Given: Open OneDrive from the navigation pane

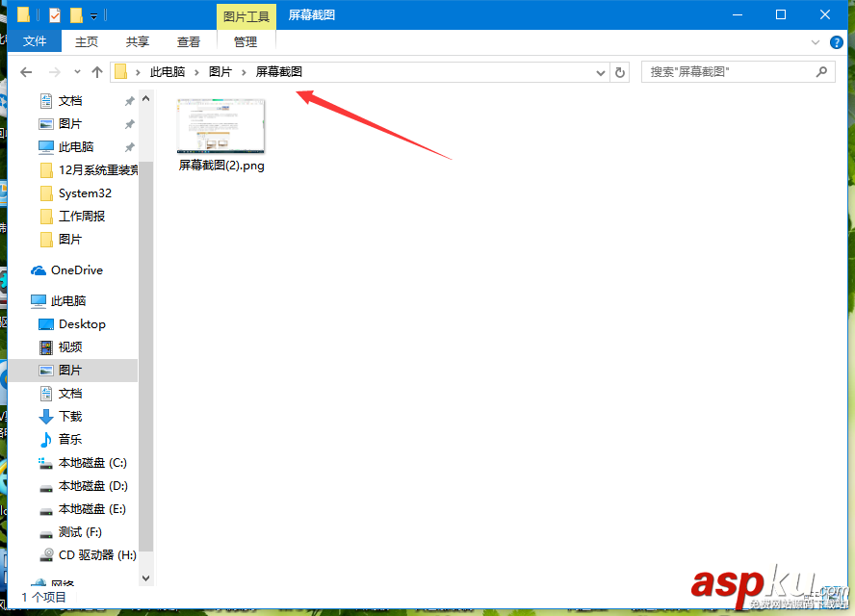Looking at the screenshot, I should [74, 269].
